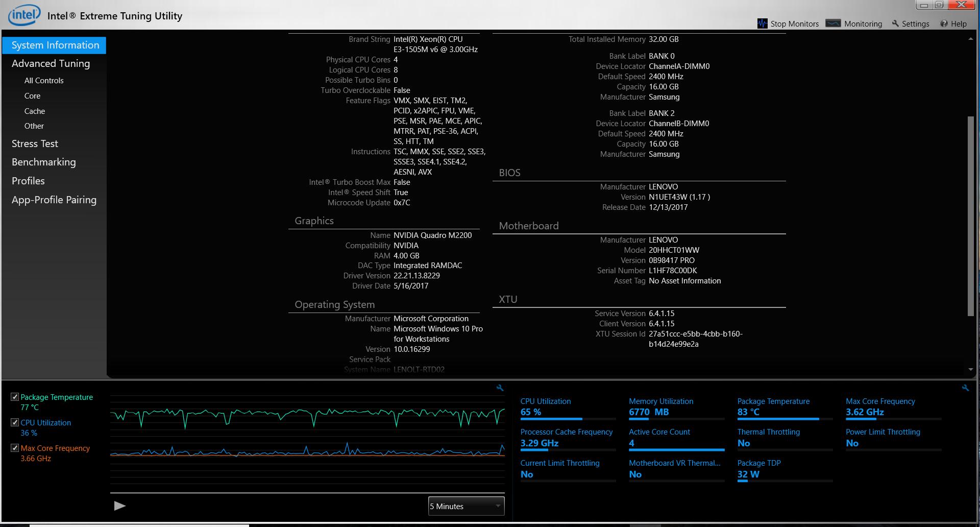Click the 3.66 GHz graph legend reading
This screenshot has height=527, width=980.
[x=36, y=459]
